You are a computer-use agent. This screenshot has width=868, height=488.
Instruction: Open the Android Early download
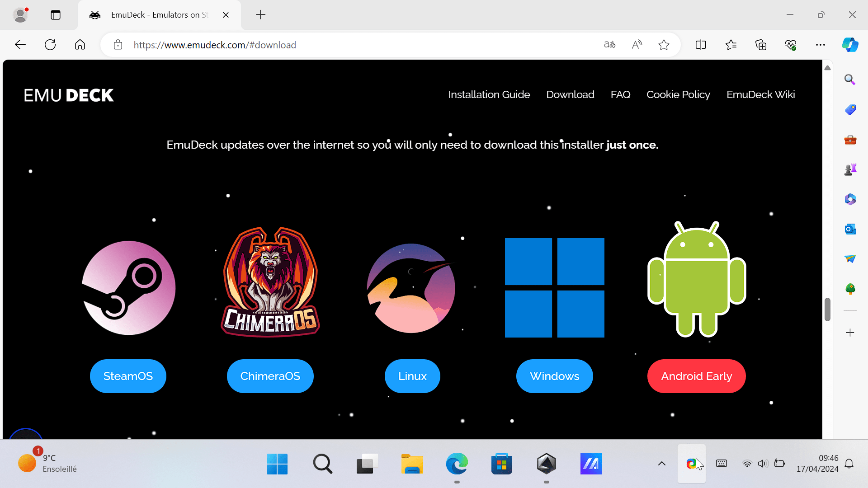click(x=697, y=376)
